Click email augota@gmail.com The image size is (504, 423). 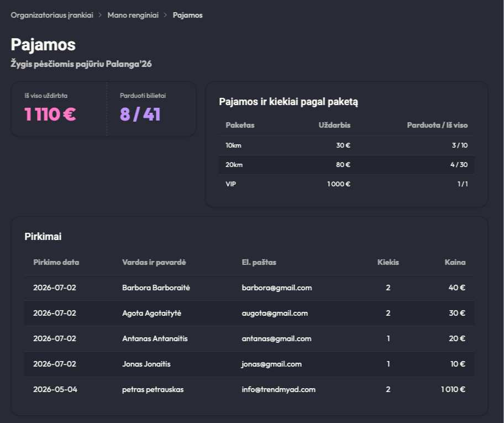click(x=275, y=313)
